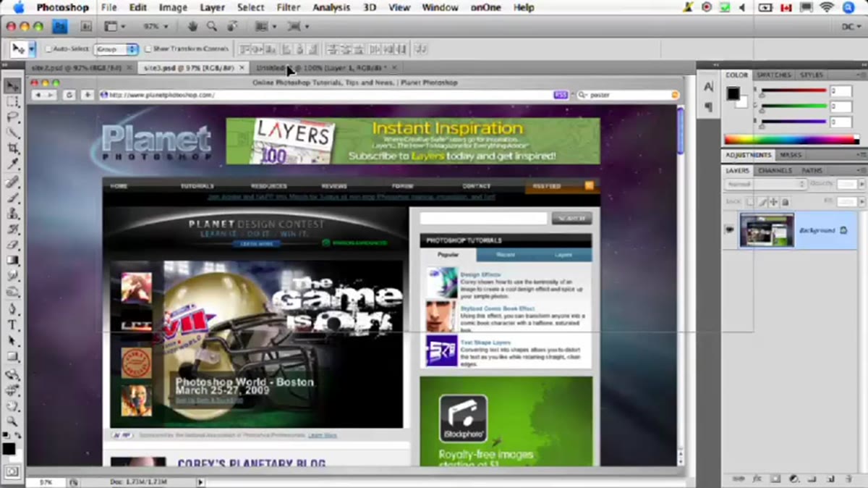Select the Eyedropper tool
The image size is (868, 488).
tap(12, 164)
